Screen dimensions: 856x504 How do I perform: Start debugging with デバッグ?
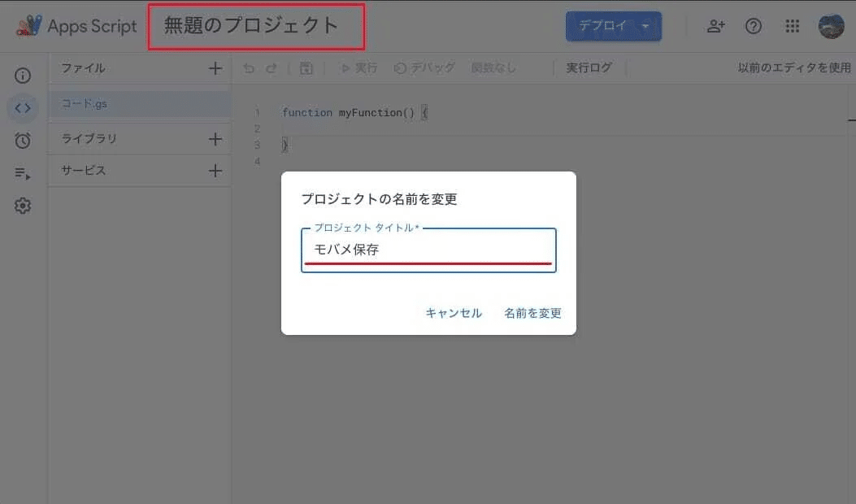(423, 68)
